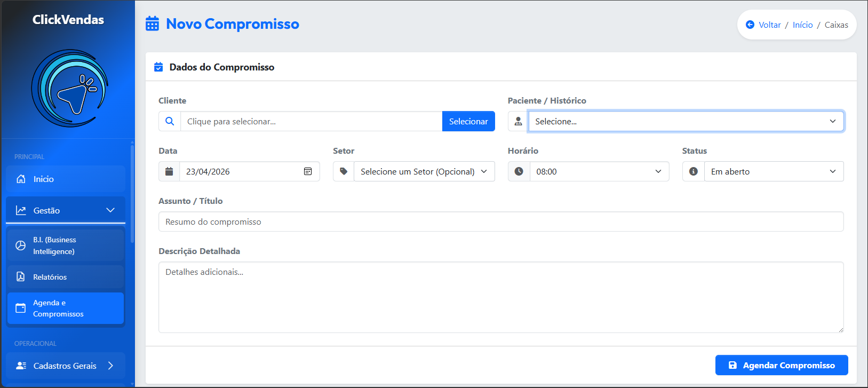Click the tag icon next to Setor
The height and width of the screenshot is (388, 868).
[x=344, y=171]
